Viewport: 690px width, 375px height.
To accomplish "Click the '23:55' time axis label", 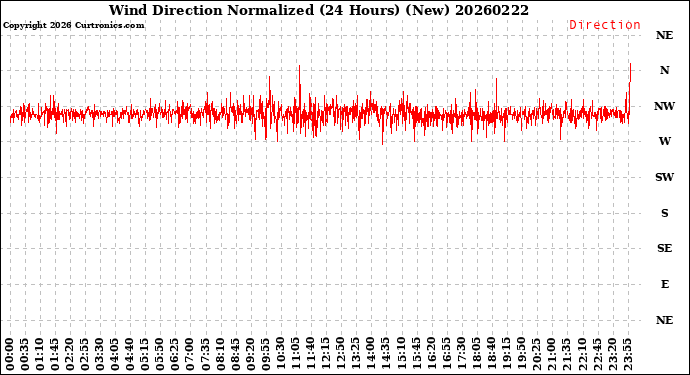I will (627, 354).
